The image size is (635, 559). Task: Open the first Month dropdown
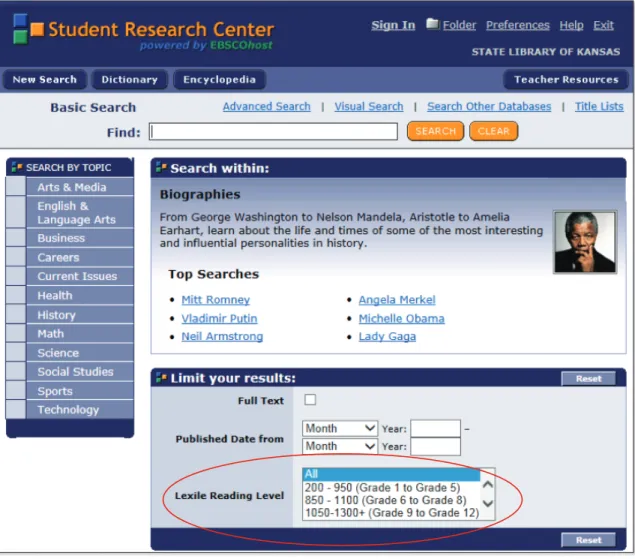pos(340,428)
